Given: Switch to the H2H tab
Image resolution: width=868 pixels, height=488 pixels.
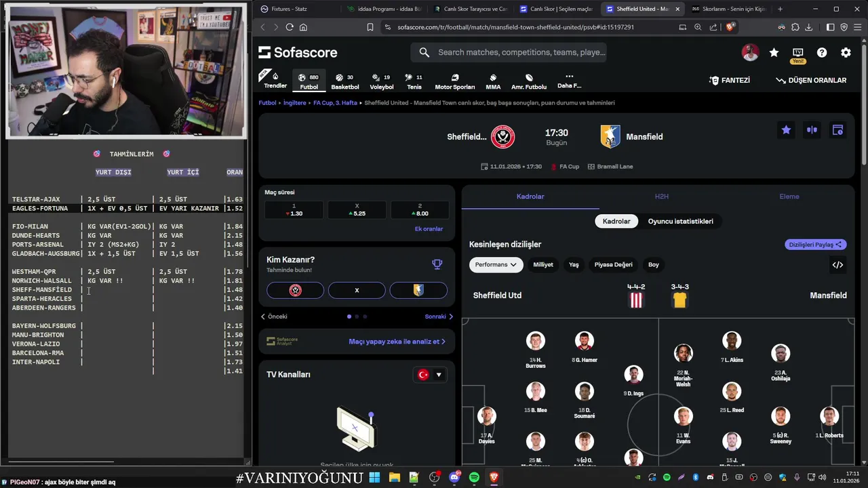Looking at the screenshot, I should pyautogui.click(x=661, y=197).
